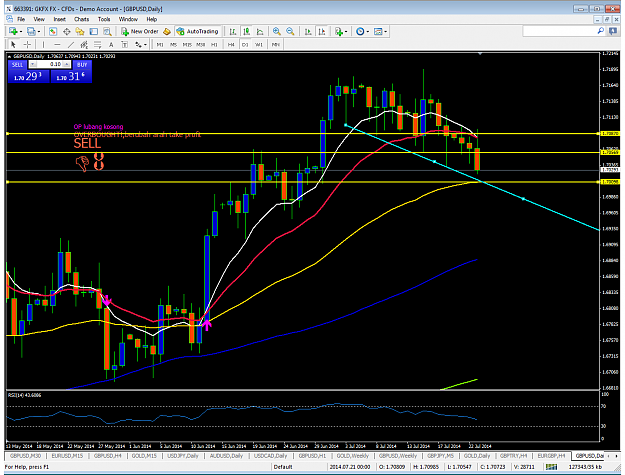Select the Trendline drawing tool
This screenshot has width=625, height=475.
click(71, 45)
